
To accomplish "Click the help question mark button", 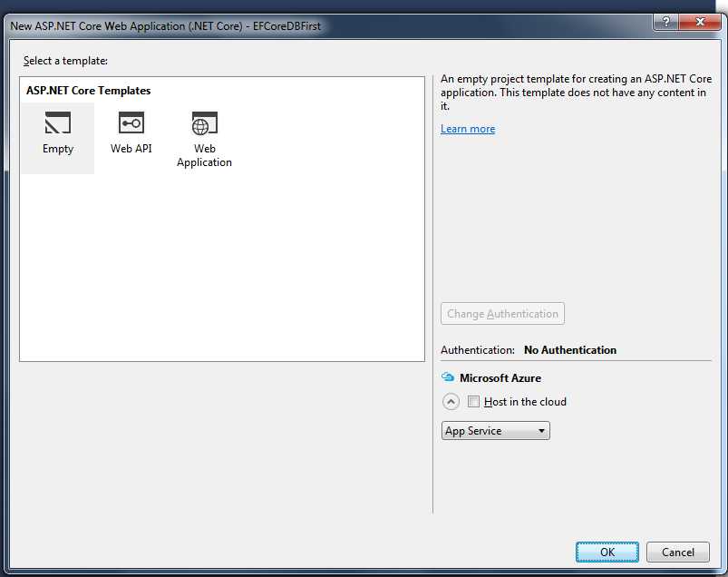I will tap(665, 22).
